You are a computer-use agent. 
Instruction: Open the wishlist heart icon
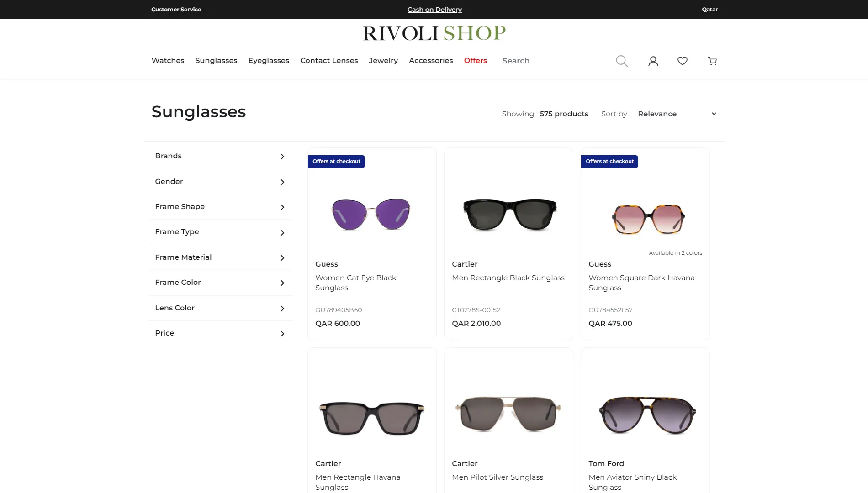click(683, 61)
